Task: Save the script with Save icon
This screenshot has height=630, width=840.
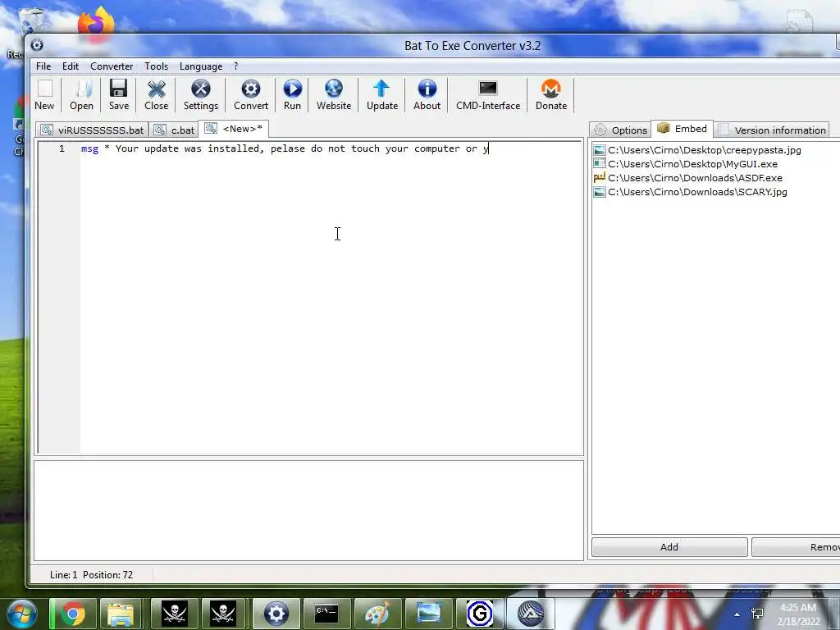Action: [118, 95]
